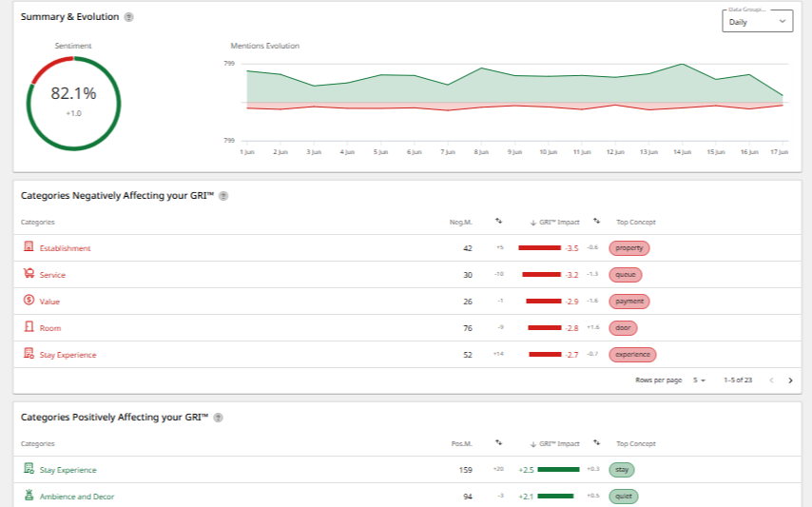Click the Ambience and Decor icon
The width and height of the screenshot is (812, 507).
click(29, 495)
